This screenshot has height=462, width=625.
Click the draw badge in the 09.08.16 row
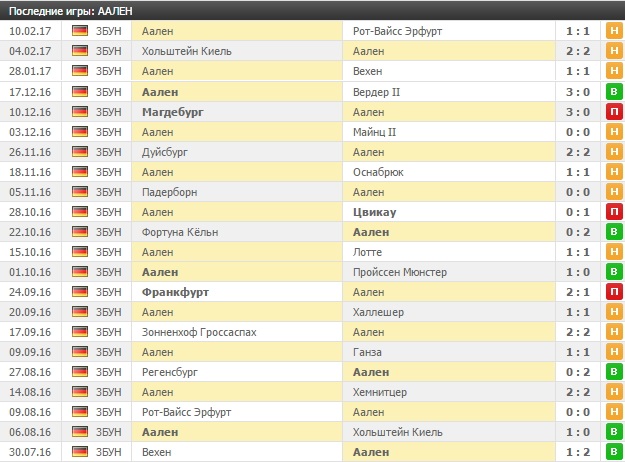[614, 412]
